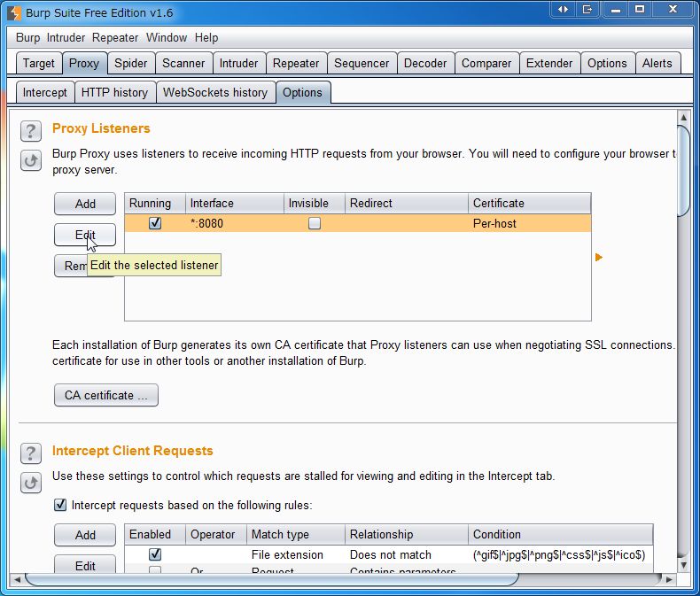
Task: Click Edit button for selected listener
Action: coord(85,235)
